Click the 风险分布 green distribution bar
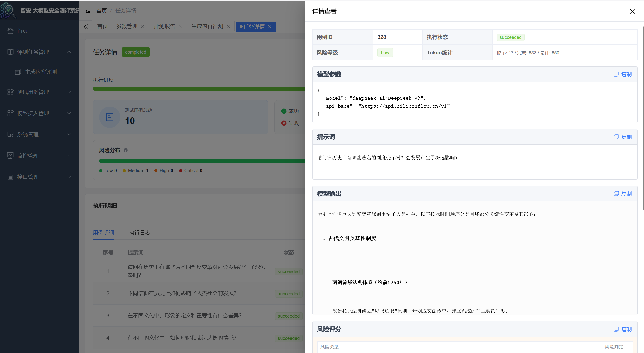This screenshot has width=644, height=353. 202,161
